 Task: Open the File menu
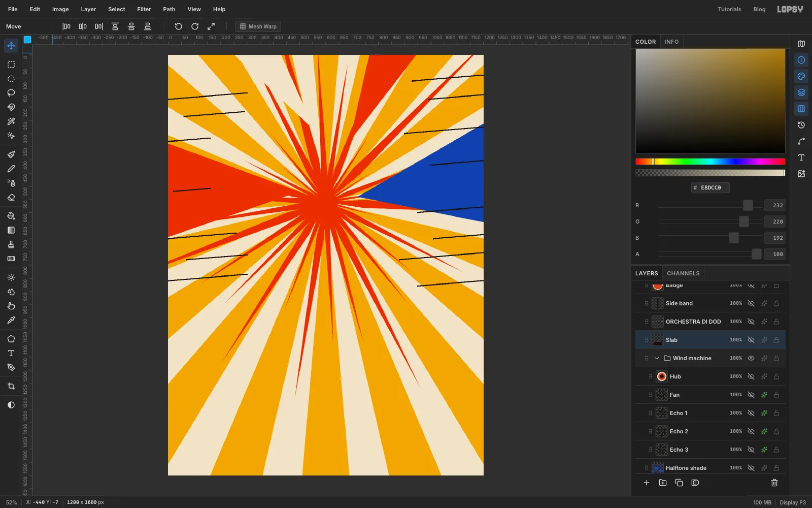[x=13, y=9]
